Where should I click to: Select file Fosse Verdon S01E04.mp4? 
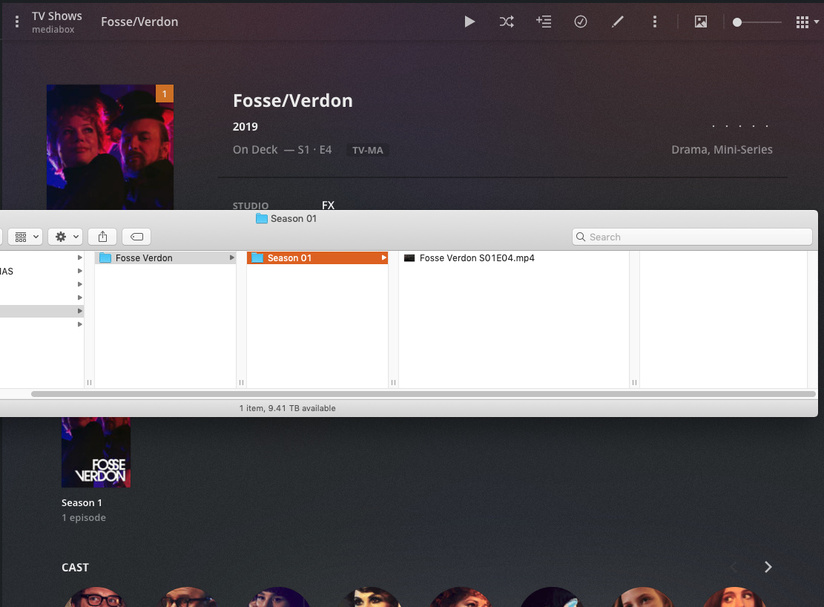pyautogui.click(x=469, y=258)
